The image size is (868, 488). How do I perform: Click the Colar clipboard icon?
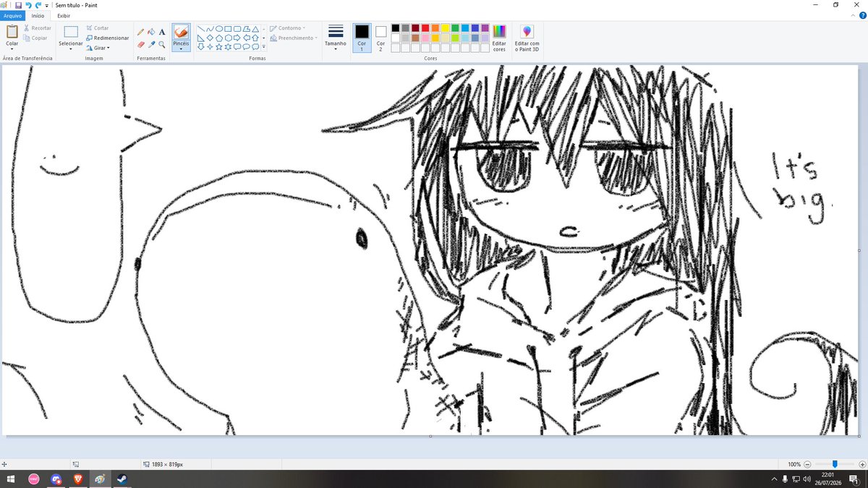point(12,32)
